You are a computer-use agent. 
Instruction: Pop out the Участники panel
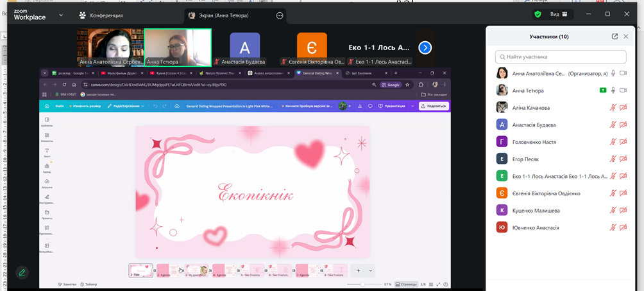(614, 37)
